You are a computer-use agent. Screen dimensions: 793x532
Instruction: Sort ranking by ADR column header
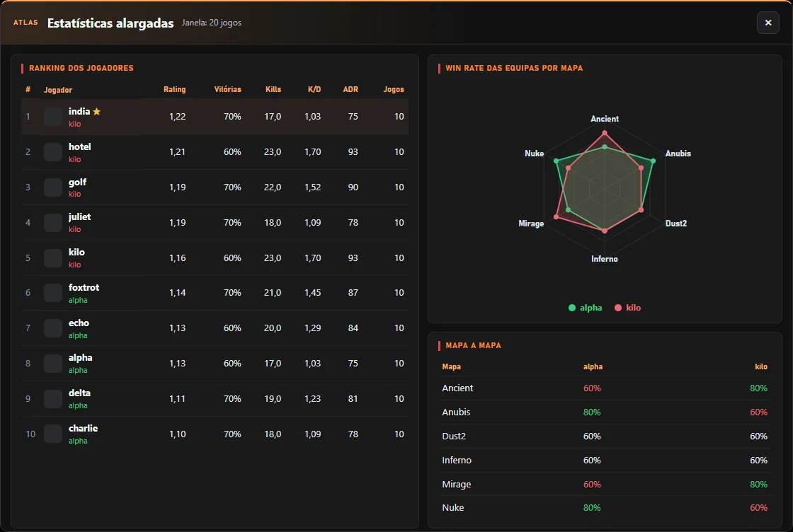[x=350, y=89]
